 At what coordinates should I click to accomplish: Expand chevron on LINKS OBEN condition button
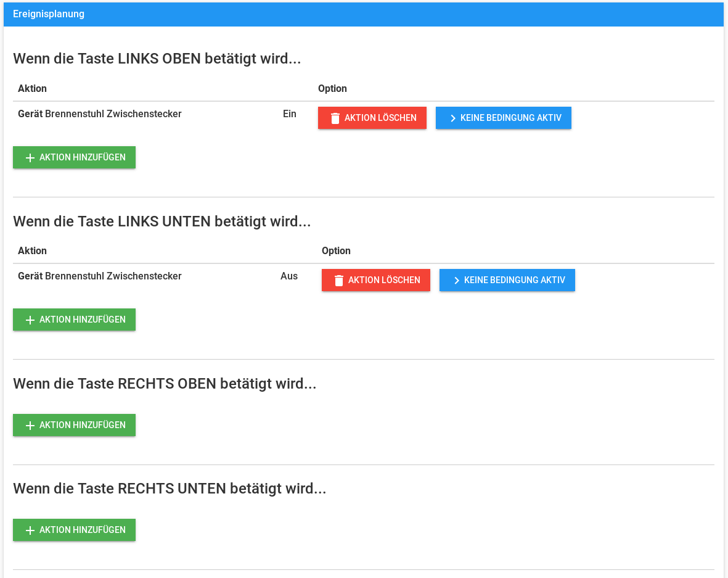[453, 118]
